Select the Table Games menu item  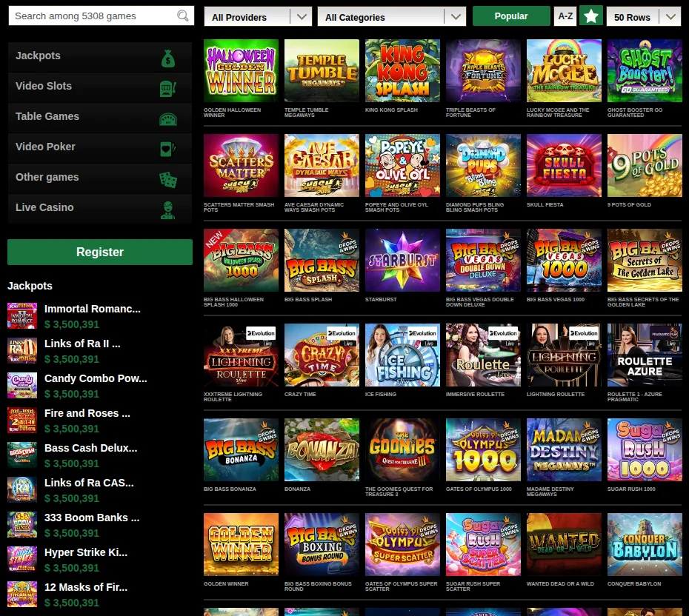tap(100, 118)
